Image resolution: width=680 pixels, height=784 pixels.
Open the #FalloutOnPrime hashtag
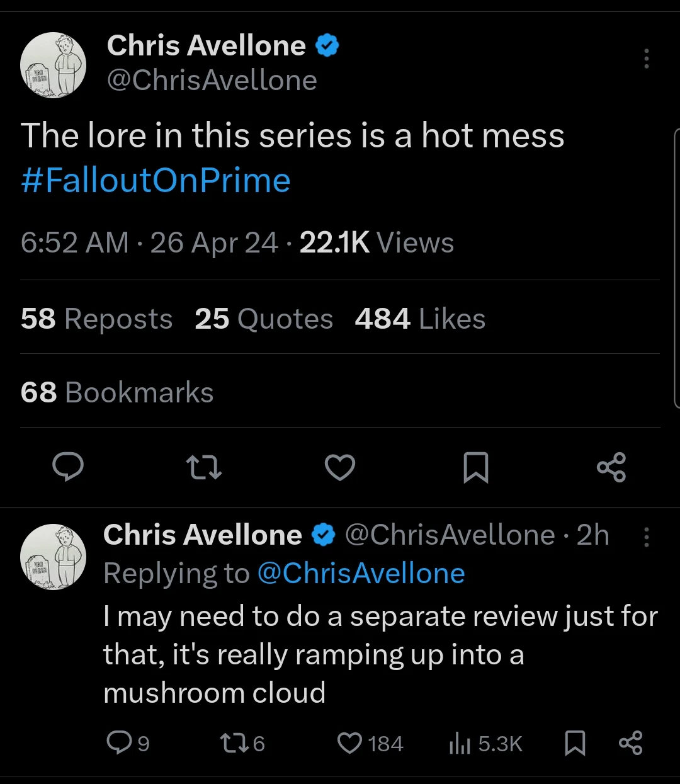pyautogui.click(x=156, y=180)
